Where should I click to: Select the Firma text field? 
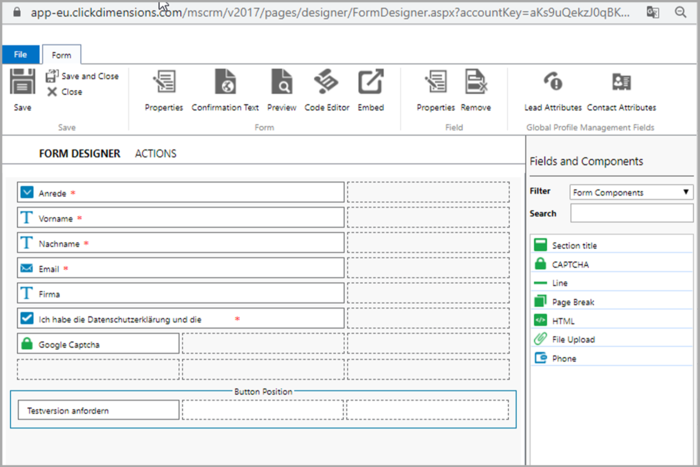click(181, 293)
